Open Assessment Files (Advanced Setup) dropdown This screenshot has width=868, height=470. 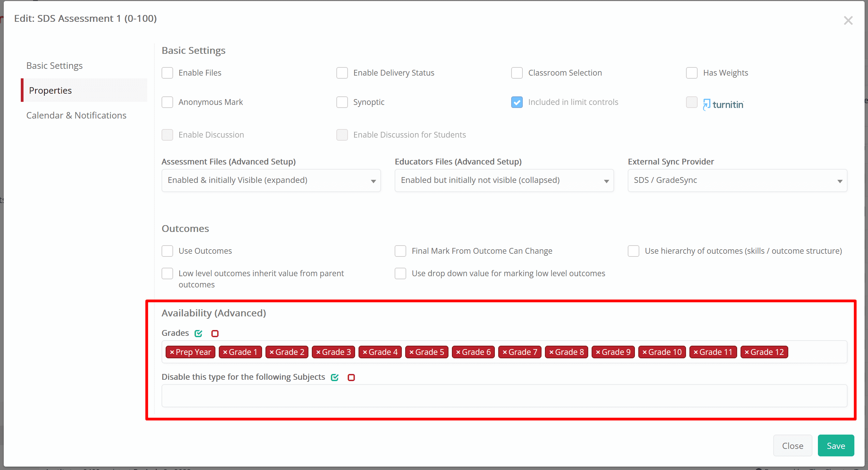click(x=271, y=181)
